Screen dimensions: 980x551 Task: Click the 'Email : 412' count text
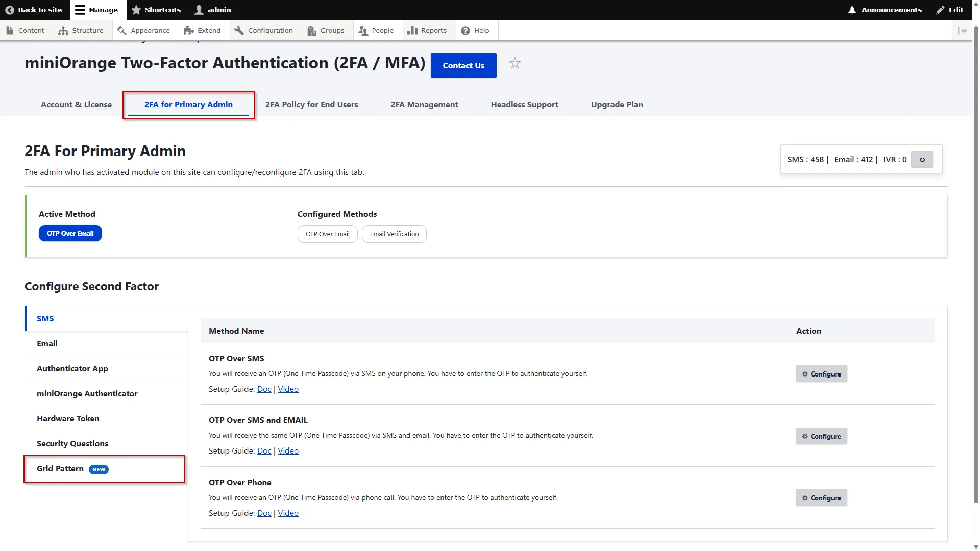click(853, 160)
